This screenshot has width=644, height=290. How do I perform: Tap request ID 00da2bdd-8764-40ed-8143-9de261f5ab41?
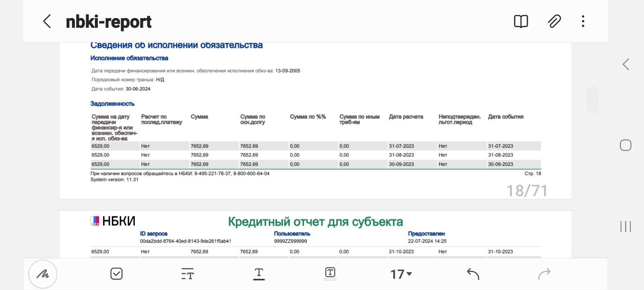[186, 241]
